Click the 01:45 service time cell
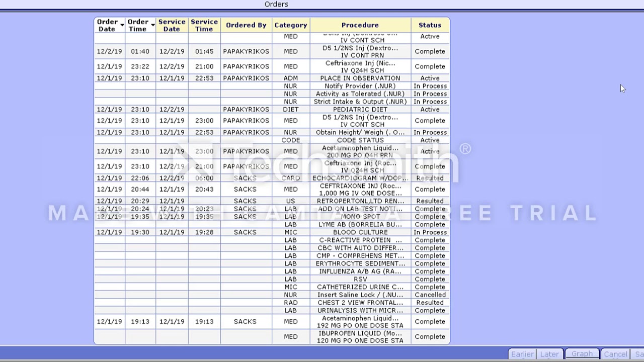The image size is (644, 362). [x=204, y=51]
